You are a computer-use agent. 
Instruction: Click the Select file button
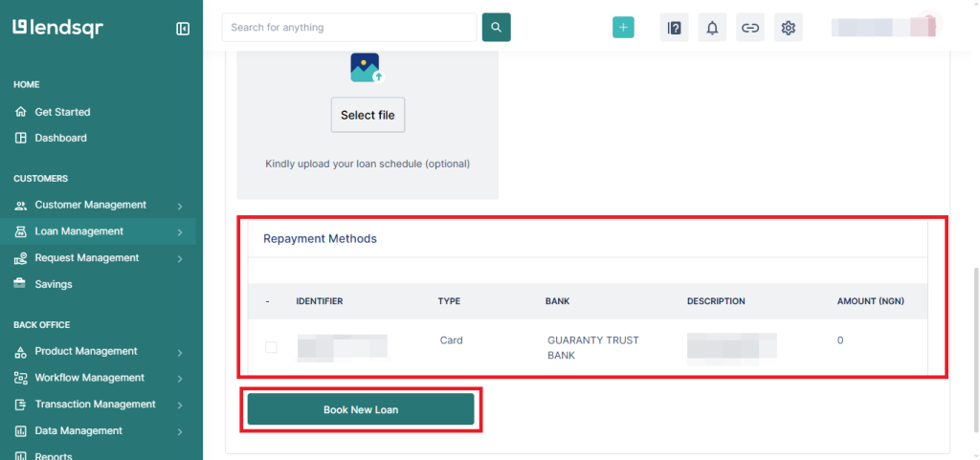tap(367, 115)
